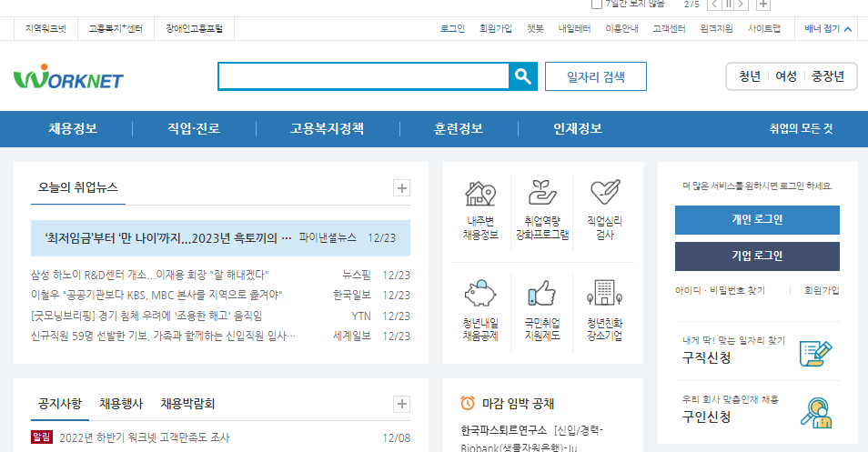This screenshot has width=868, height=452.
Task: Click the 로그인 link in top bar
Action: tap(452, 29)
